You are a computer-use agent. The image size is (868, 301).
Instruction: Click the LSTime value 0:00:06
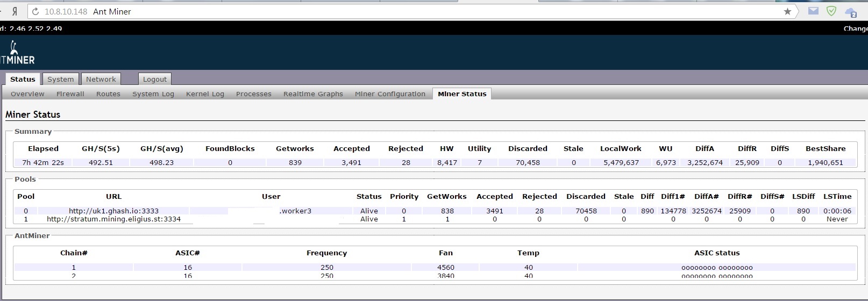837,211
